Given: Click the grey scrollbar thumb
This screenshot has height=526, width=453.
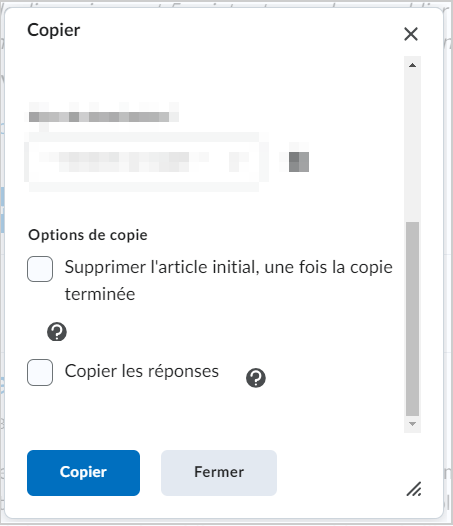Looking at the screenshot, I should click(412, 319).
